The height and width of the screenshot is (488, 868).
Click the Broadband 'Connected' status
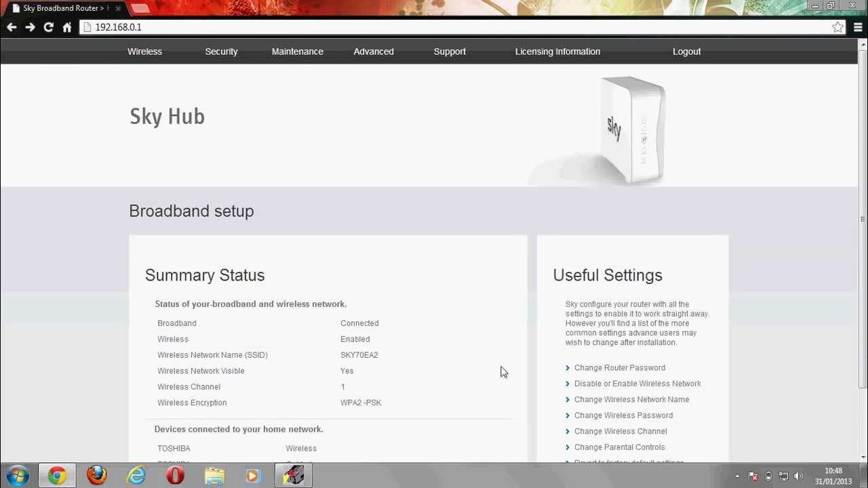pos(359,323)
